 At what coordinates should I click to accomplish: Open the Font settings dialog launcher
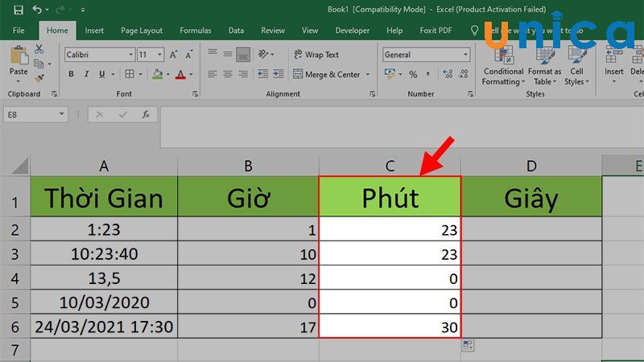pos(195,94)
